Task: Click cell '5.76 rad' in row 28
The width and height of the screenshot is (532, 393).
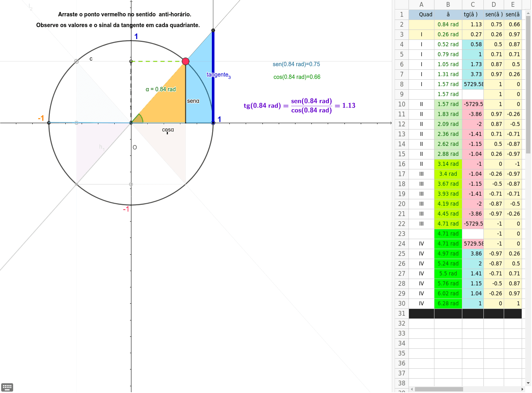Action: point(448,283)
